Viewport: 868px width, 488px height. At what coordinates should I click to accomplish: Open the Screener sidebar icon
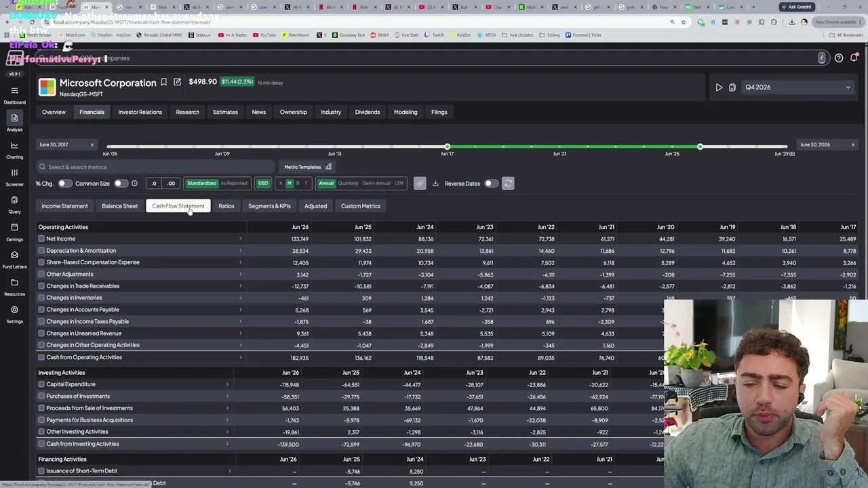pyautogui.click(x=14, y=173)
